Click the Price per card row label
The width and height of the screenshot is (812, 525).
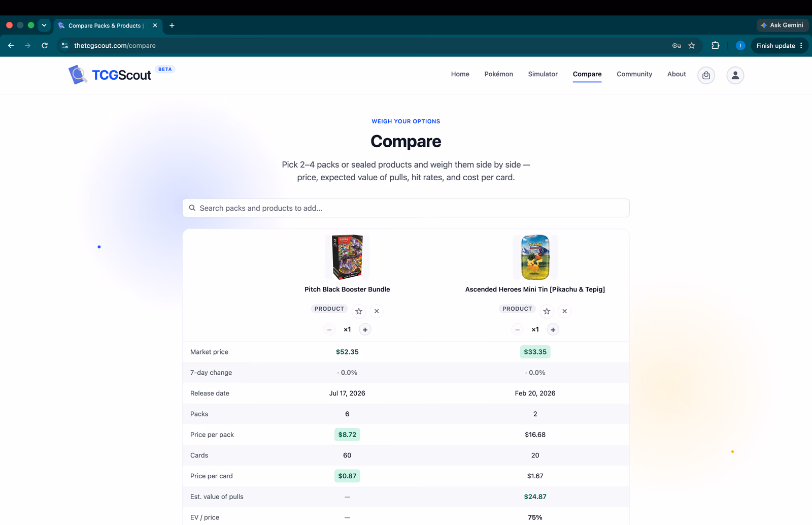pyautogui.click(x=212, y=476)
